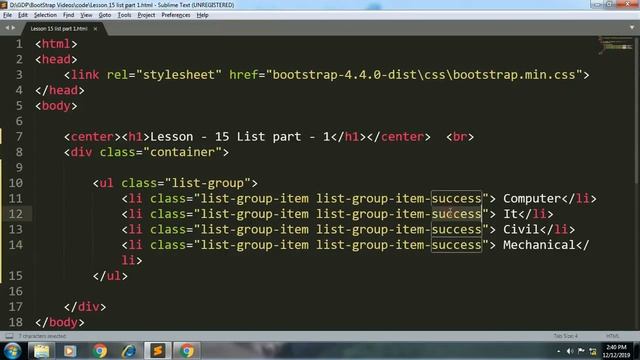Close the Lesson 15 list part 1.html tab

[95, 29]
